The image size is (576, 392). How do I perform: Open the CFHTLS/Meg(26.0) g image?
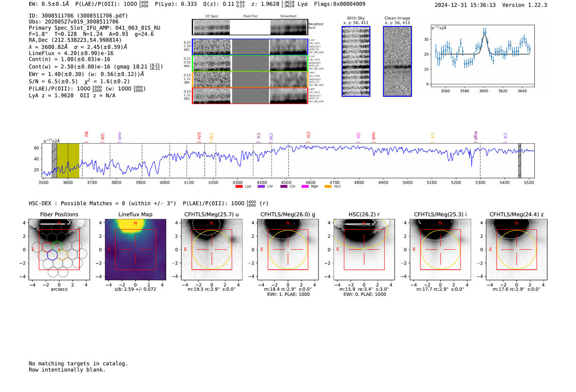coord(288,250)
